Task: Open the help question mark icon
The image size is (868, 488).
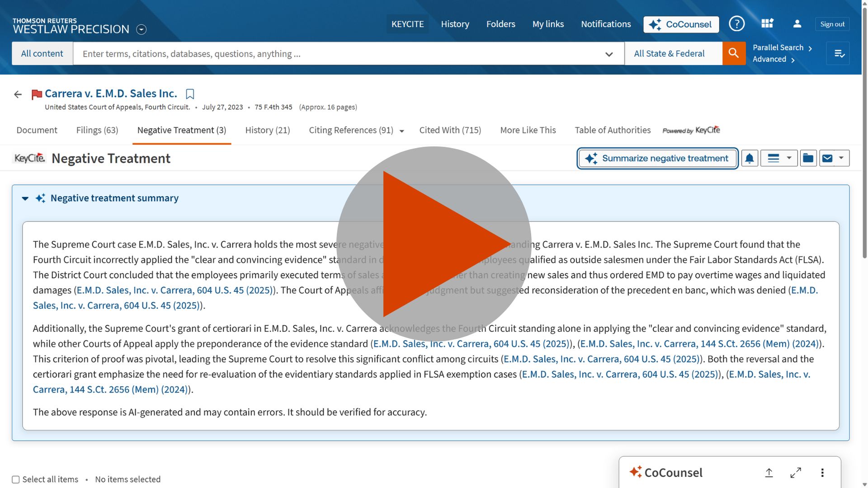Action: 736,24
